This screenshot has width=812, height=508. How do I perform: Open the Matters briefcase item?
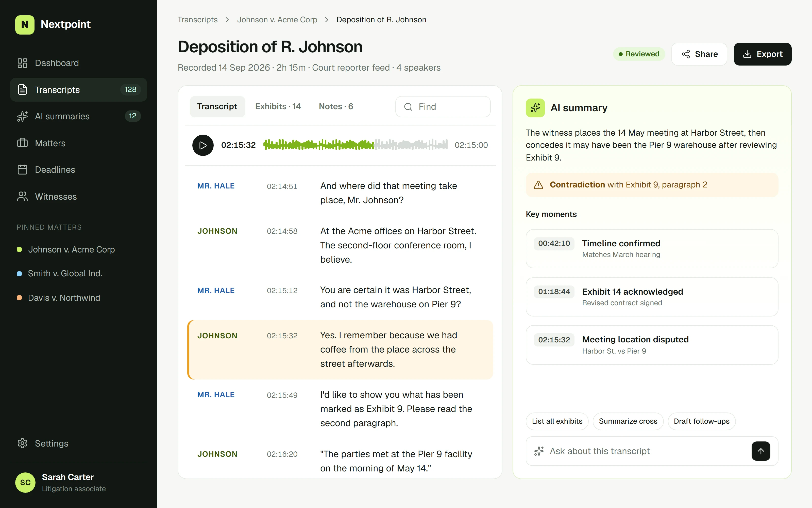(x=78, y=143)
